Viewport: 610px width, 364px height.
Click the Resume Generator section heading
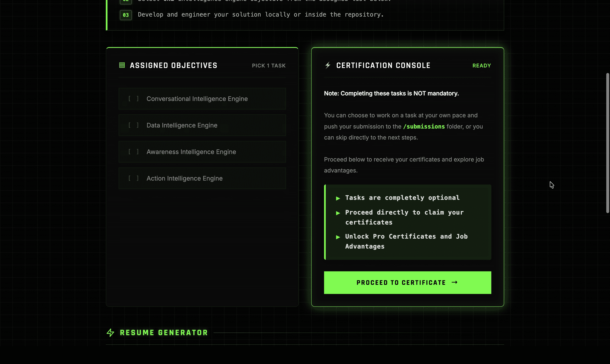(x=164, y=333)
